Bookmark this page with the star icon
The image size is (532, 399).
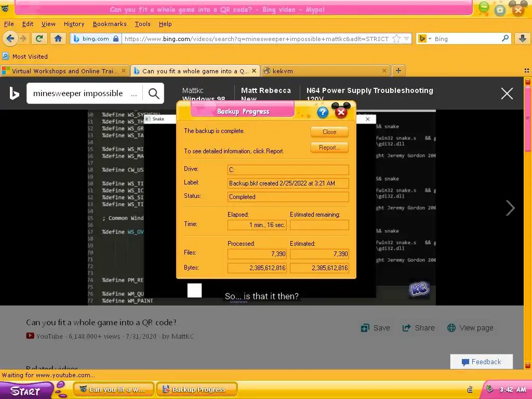[396, 38]
